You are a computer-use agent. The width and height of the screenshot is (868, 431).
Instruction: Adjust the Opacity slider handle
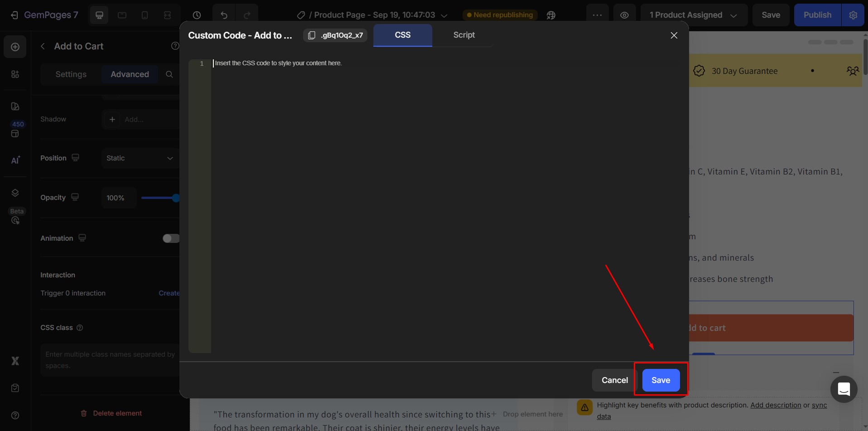176,198
